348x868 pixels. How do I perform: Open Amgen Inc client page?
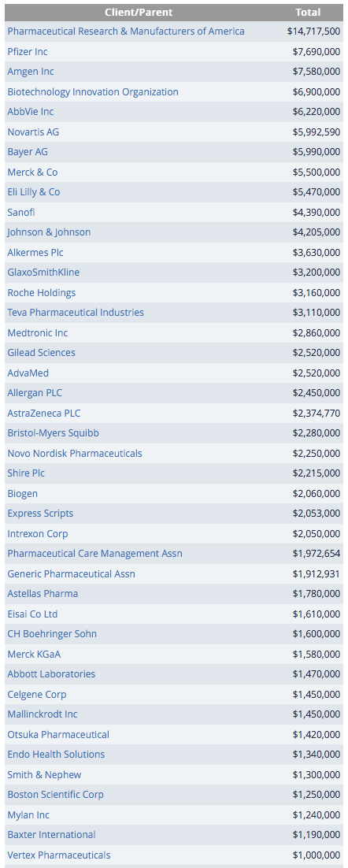pos(31,72)
